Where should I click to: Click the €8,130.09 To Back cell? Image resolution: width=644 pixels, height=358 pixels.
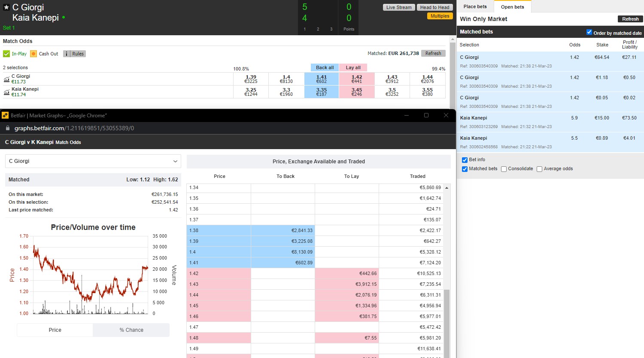click(x=283, y=252)
